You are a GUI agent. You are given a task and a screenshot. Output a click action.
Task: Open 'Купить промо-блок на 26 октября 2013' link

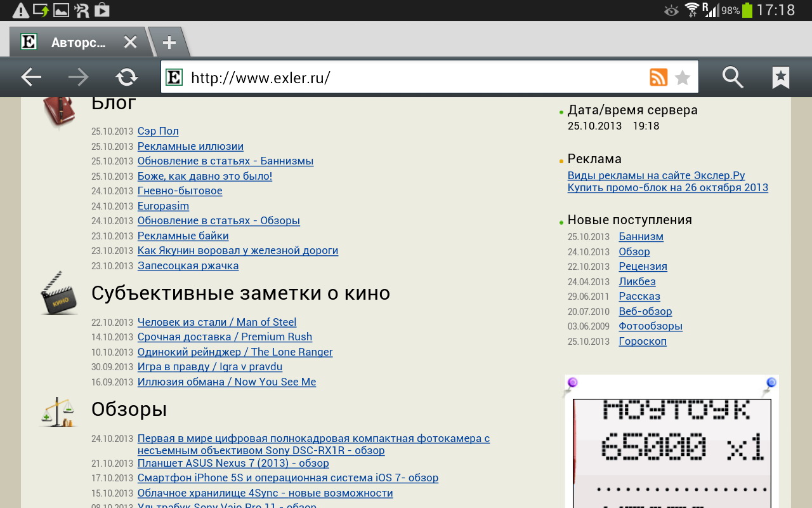click(667, 188)
